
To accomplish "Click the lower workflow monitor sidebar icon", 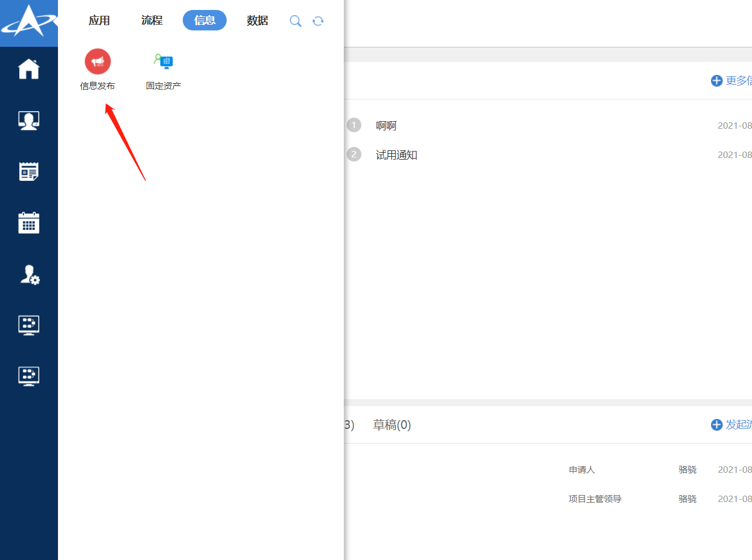I will (29, 376).
